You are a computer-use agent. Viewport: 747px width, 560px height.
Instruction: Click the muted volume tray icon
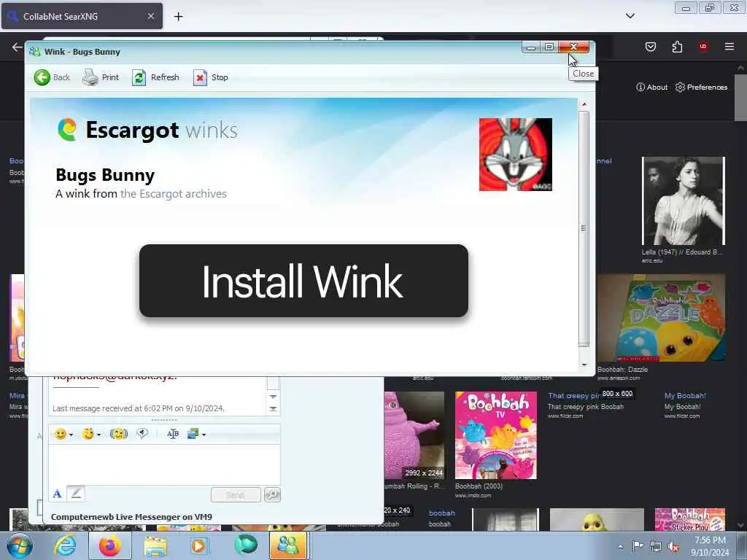pos(673,547)
